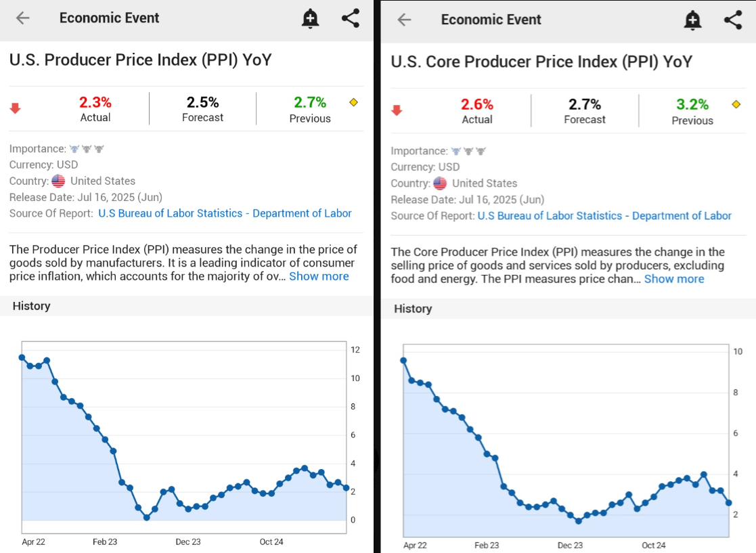Viewport: 756px width, 553px height.
Task: Click red down arrow beside Core PPI actual
Action: (397, 110)
